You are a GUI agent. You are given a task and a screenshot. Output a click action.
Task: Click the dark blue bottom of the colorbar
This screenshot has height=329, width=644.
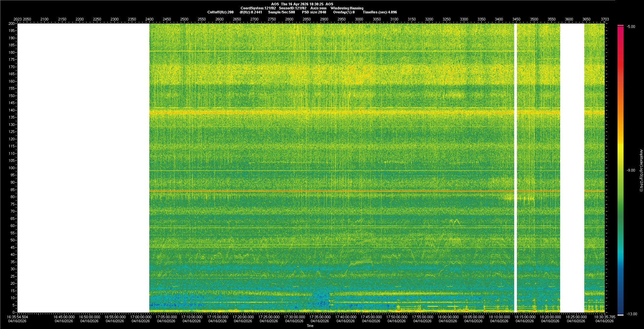point(621,311)
